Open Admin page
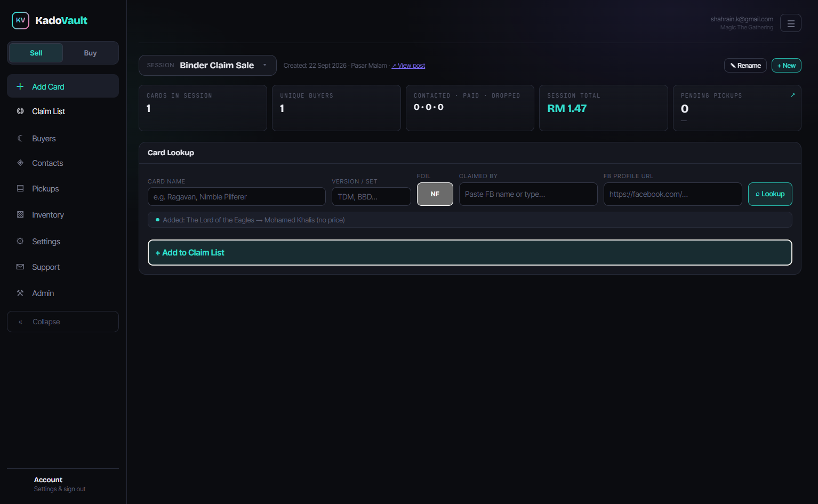818x504 pixels. pyautogui.click(x=63, y=293)
